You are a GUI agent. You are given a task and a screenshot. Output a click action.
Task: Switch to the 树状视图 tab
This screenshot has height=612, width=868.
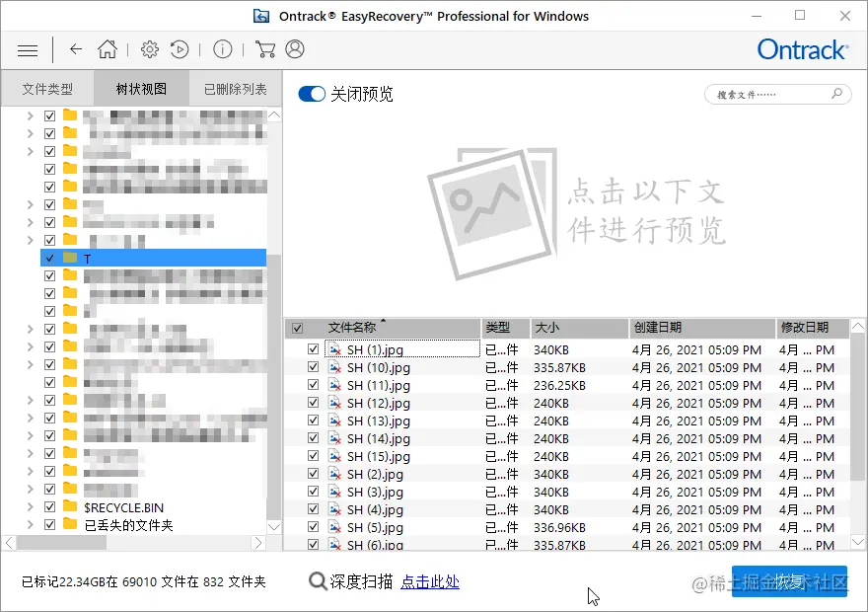141,89
